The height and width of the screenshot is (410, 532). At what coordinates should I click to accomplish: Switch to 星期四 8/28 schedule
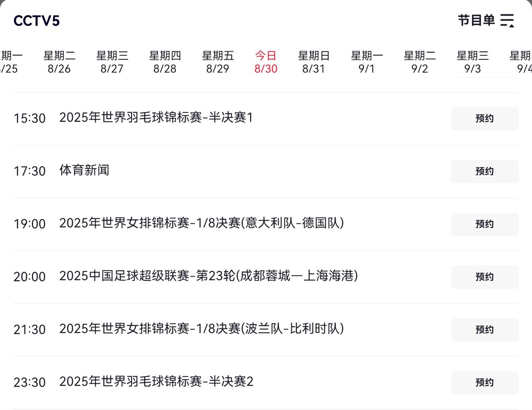click(x=165, y=62)
